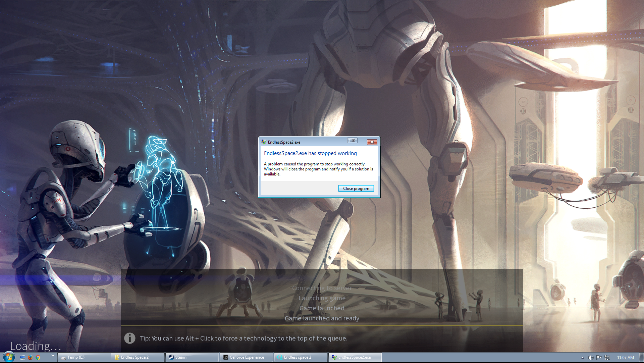This screenshot has width=644, height=363.
Task: Click the Show Desktop quick launch icon
Action: 22,357
